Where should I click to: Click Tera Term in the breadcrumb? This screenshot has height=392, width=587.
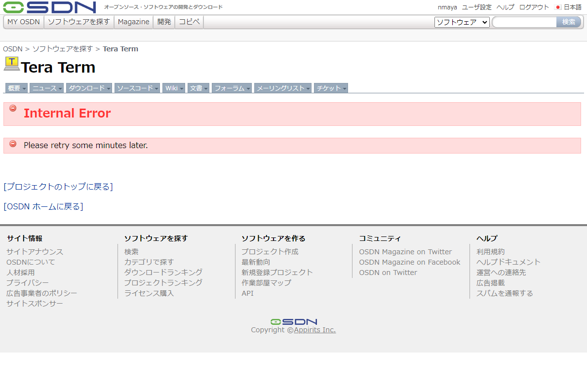click(x=120, y=49)
